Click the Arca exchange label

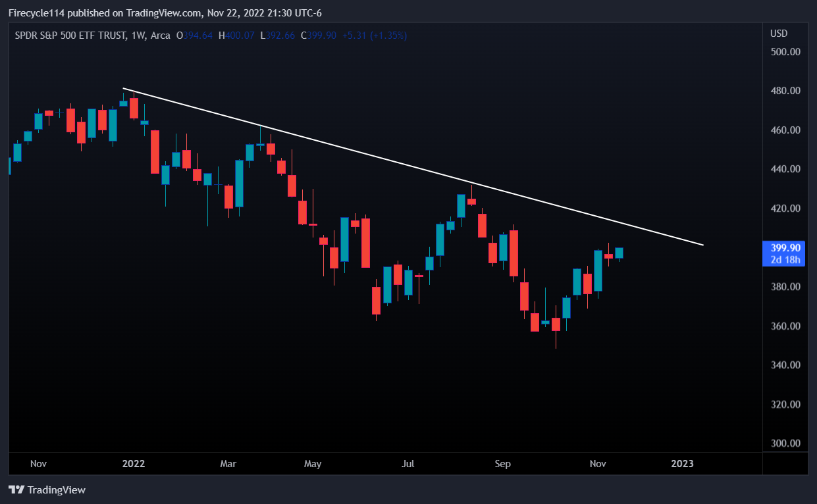click(161, 36)
